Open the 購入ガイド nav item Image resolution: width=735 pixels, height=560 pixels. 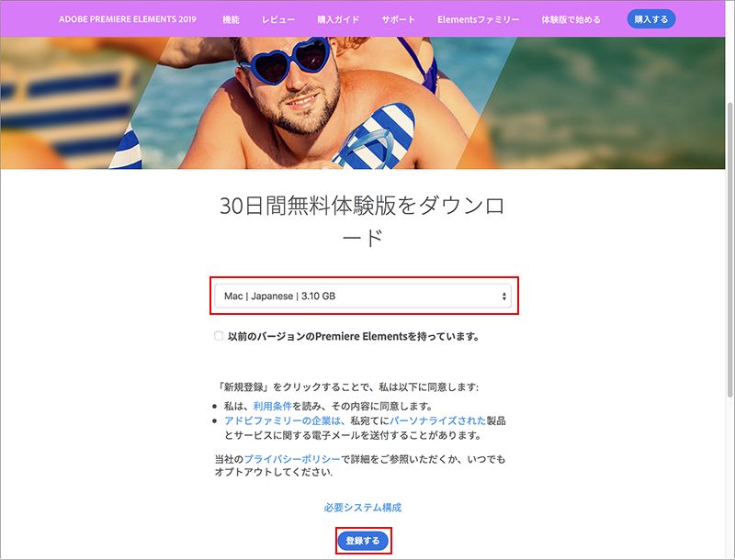pos(338,19)
